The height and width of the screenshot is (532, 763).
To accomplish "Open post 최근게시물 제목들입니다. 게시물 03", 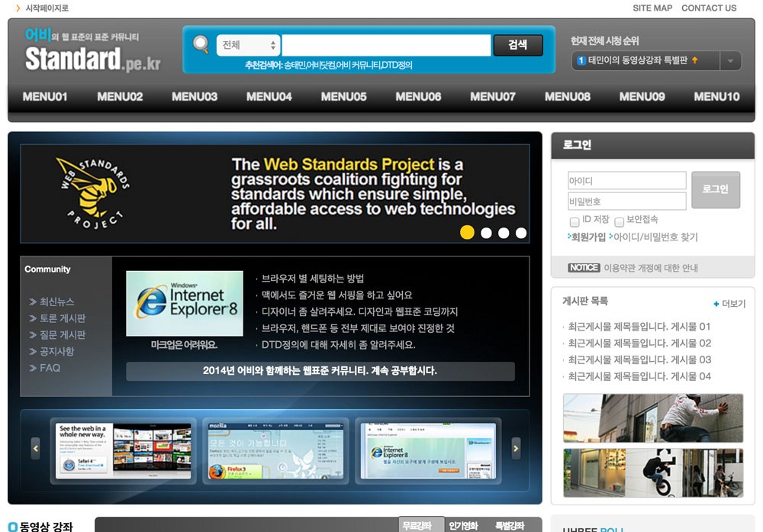I will pos(639,360).
